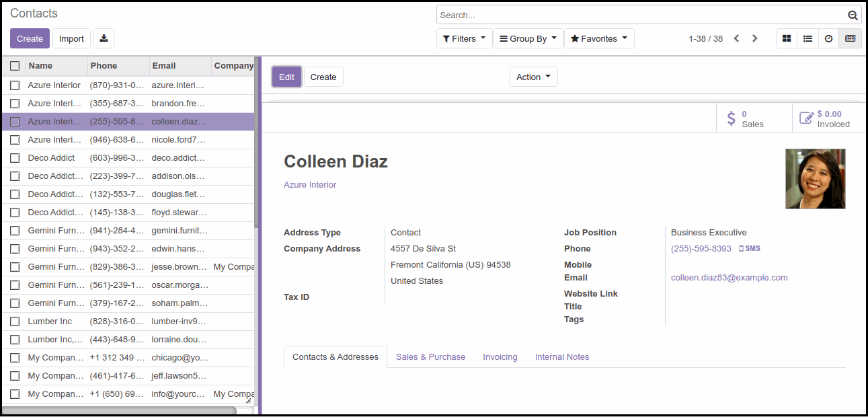868x417 pixels.
Task: Open the Azure Interior company link
Action: [310, 184]
